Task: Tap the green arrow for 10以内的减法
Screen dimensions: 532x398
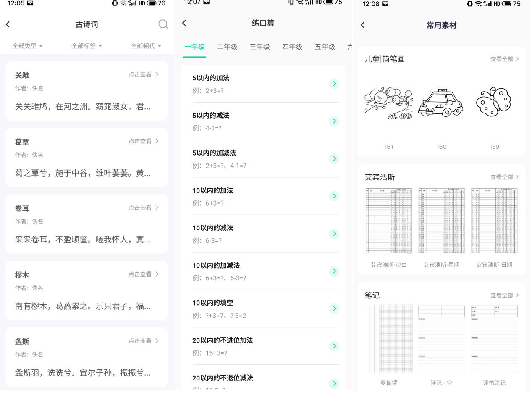Action: (x=334, y=234)
